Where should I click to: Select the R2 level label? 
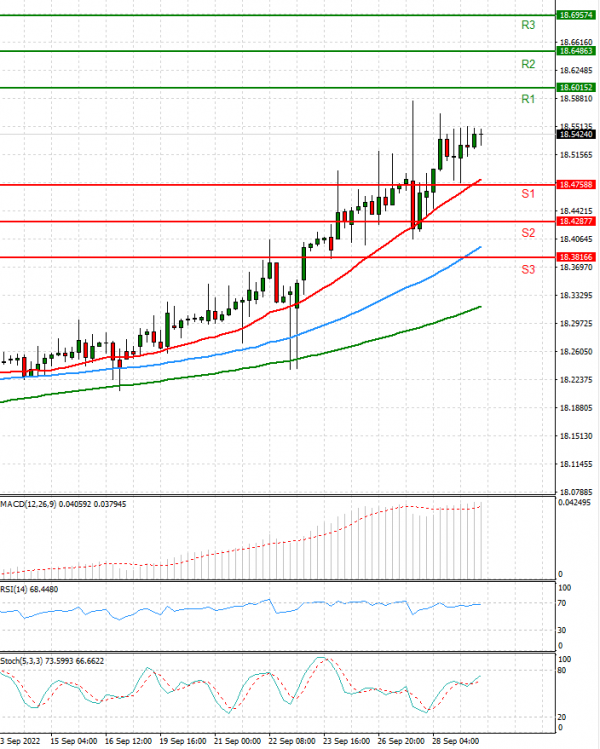point(528,64)
